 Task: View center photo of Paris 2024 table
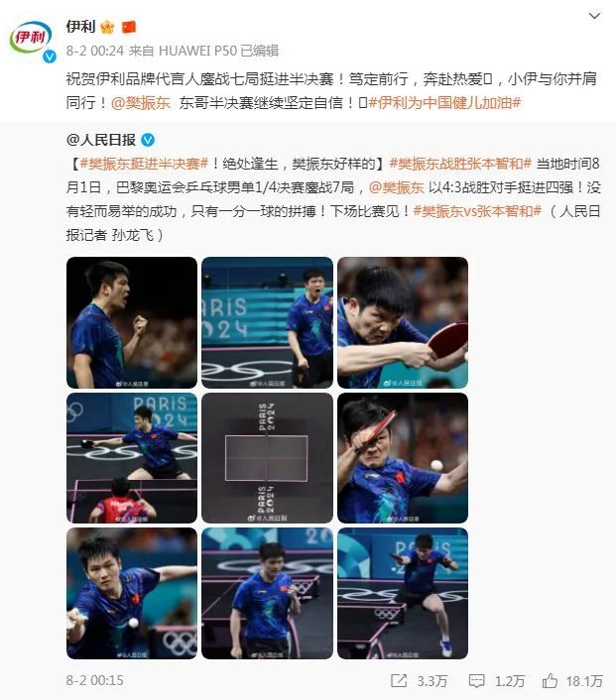(267, 458)
